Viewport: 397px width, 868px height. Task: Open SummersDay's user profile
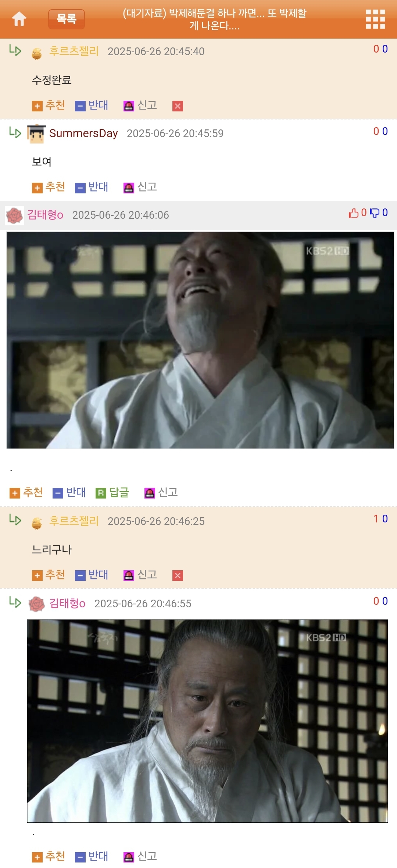click(x=83, y=133)
